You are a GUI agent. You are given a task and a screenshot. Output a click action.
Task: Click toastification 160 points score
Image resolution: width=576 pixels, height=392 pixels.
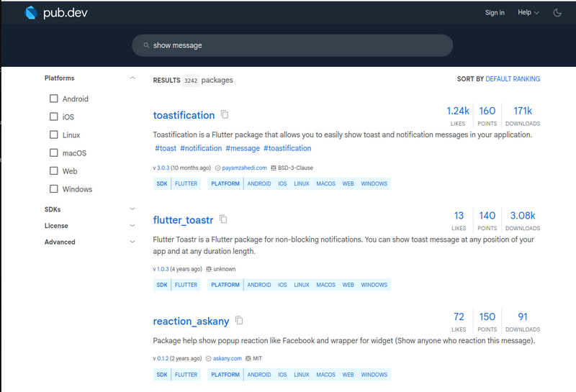[x=487, y=115]
